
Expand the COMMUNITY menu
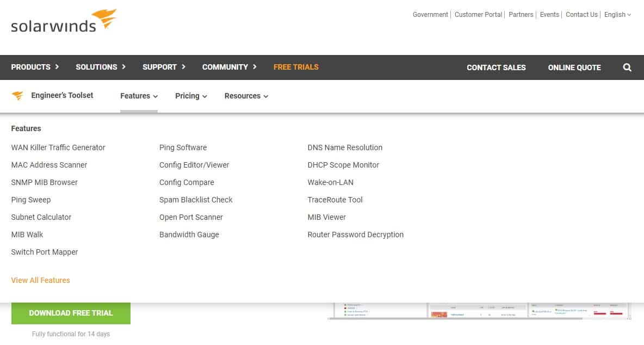click(229, 67)
